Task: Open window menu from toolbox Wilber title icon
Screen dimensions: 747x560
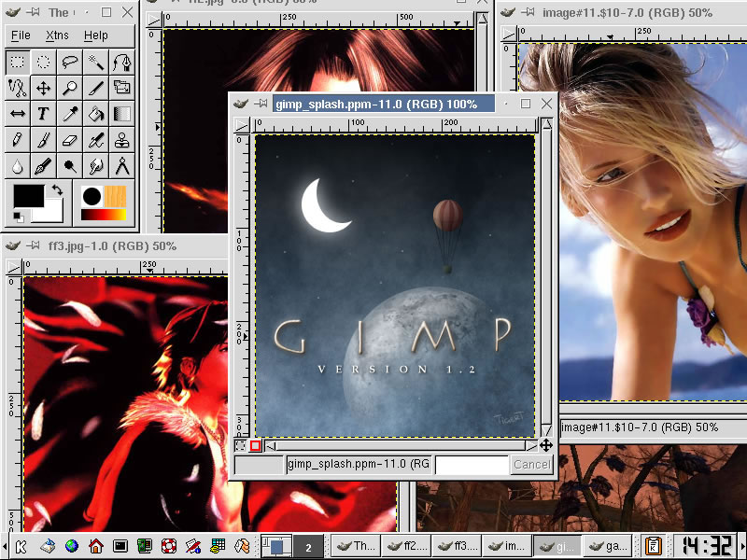Action: click(x=12, y=12)
